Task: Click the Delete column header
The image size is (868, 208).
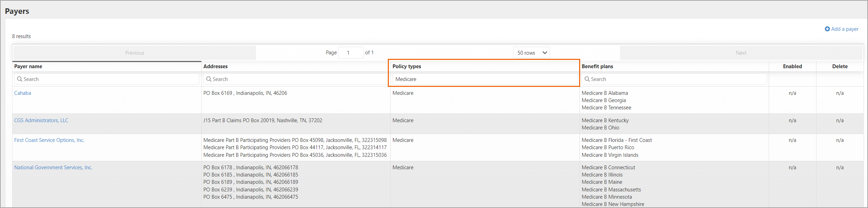Action: click(x=840, y=66)
